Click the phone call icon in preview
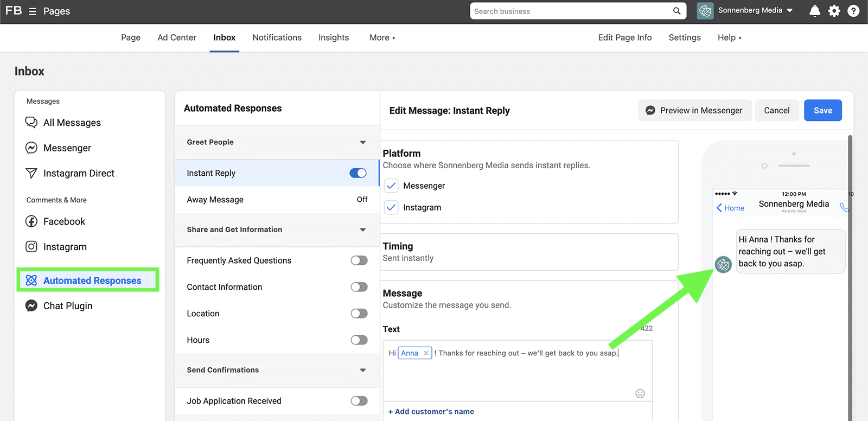Viewport: 868px width, 421px height. [844, 207]
